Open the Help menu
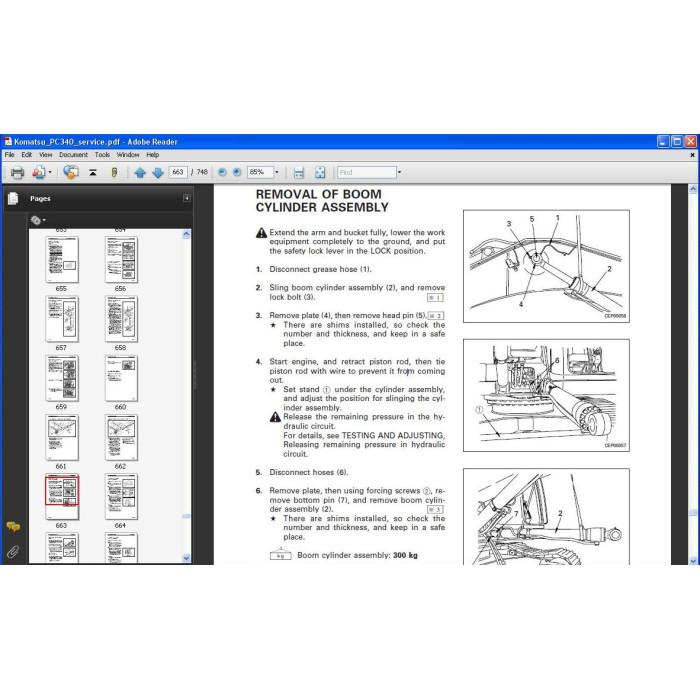 pos(153,154)
